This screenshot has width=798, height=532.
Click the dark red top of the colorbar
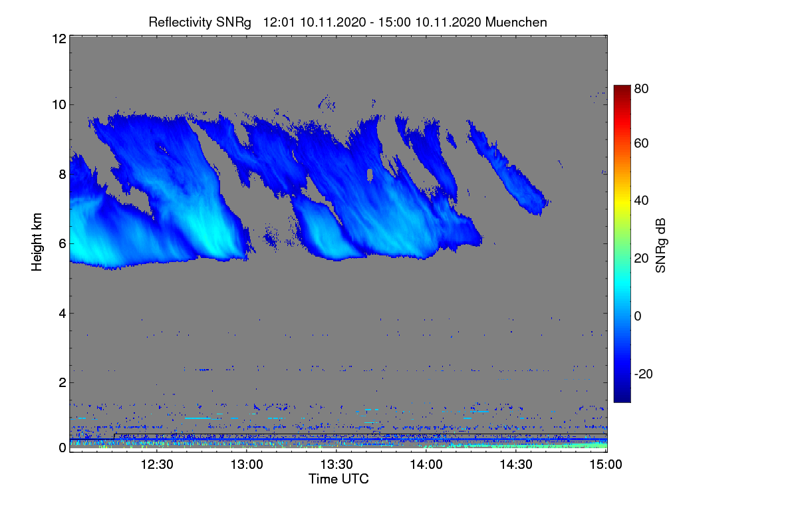pyautogui.click(x=622, y=90)
